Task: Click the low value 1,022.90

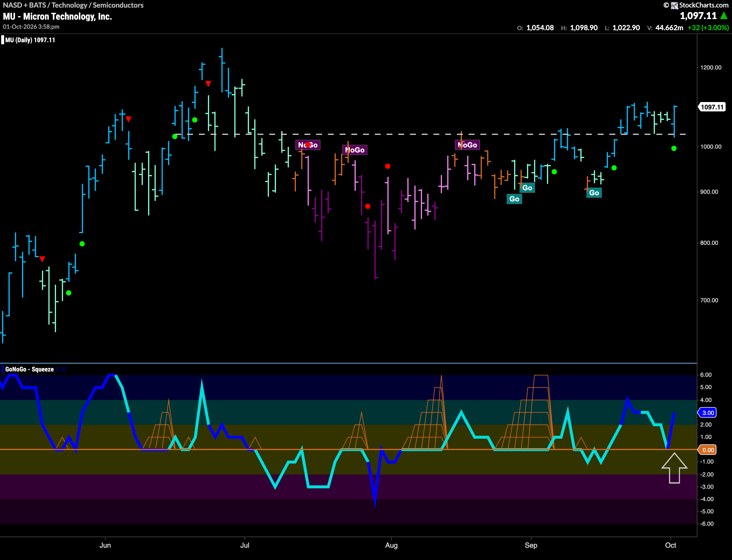Action: pyautogui.click(x=626, y=28)
